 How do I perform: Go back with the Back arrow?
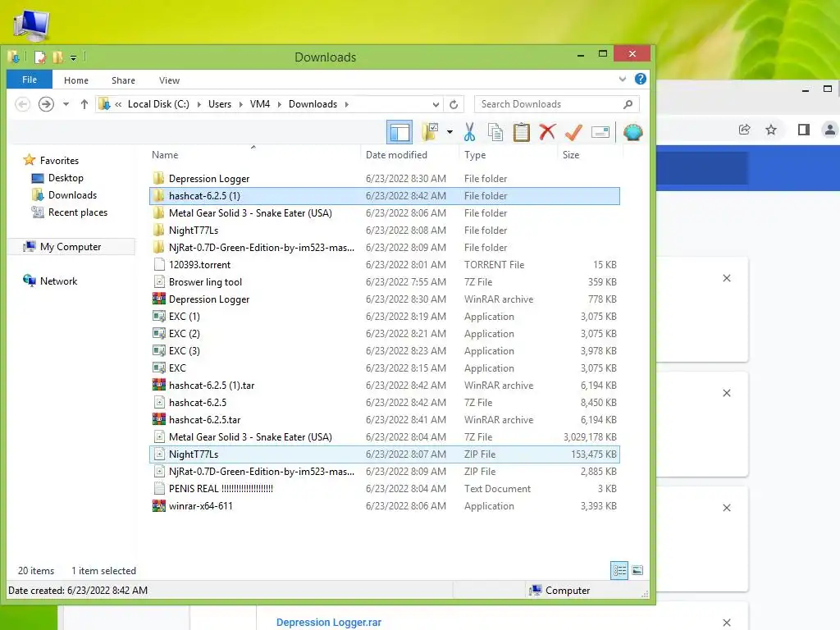pos(22,104)
